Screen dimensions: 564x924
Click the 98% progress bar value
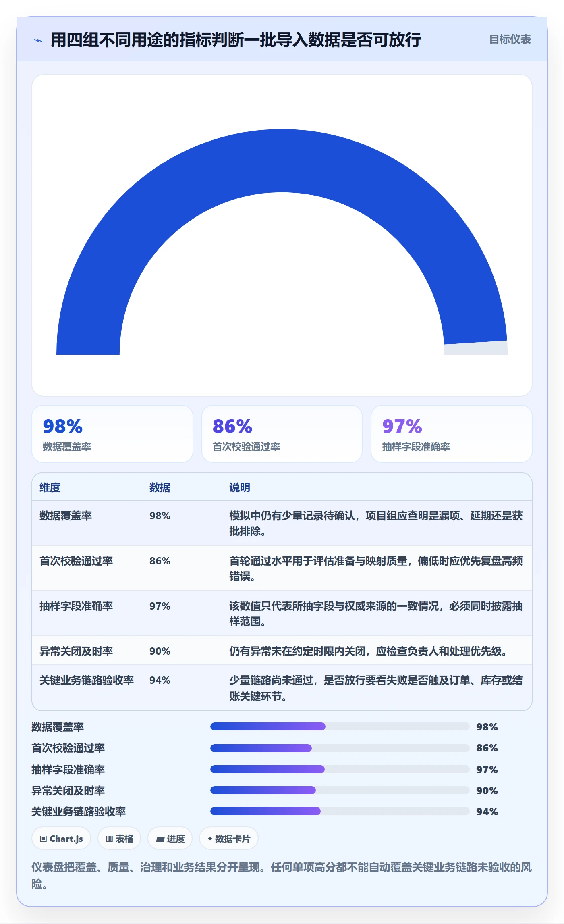(x=487, y=727)
